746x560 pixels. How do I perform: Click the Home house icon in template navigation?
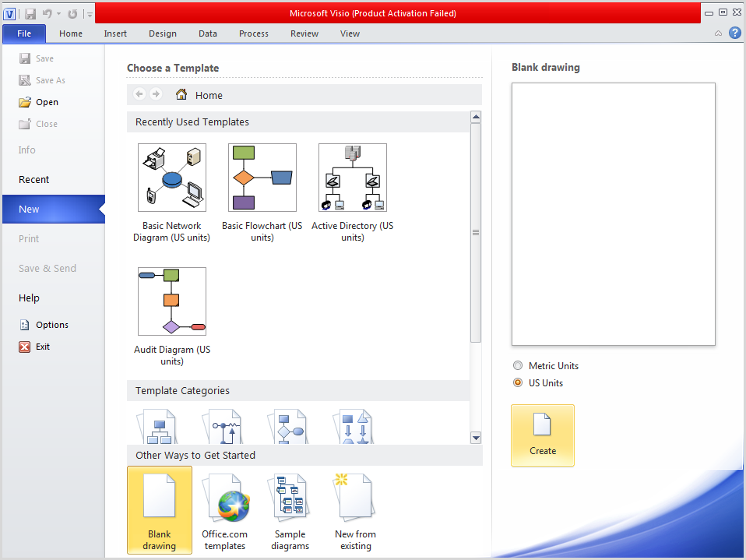(181, 95)
